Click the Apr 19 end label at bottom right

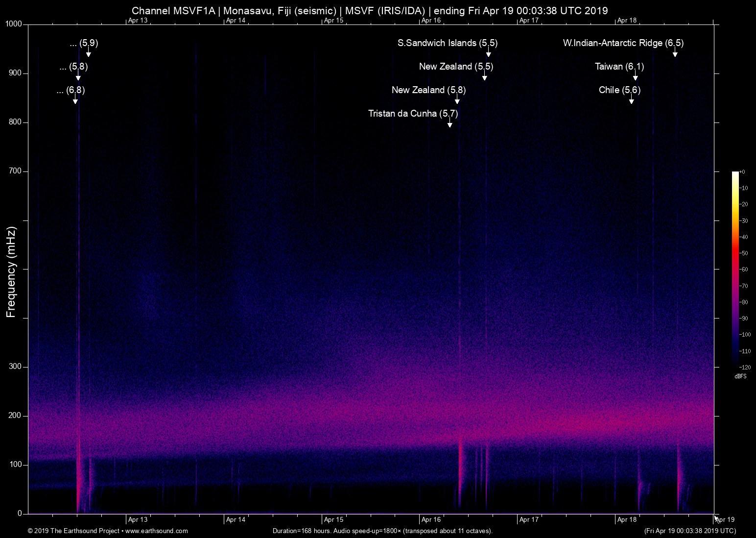(725, 519)
